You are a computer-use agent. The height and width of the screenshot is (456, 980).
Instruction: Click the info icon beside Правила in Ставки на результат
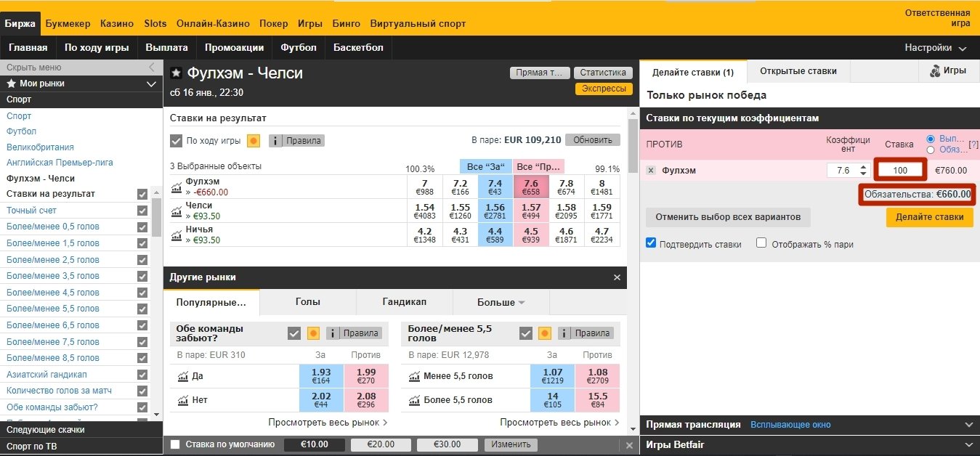point(276,141)
